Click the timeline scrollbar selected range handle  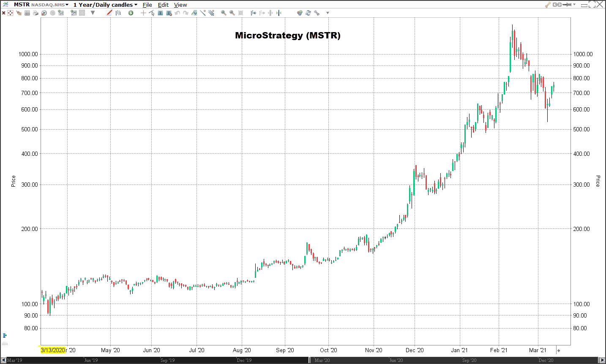(x=310, y=360)
